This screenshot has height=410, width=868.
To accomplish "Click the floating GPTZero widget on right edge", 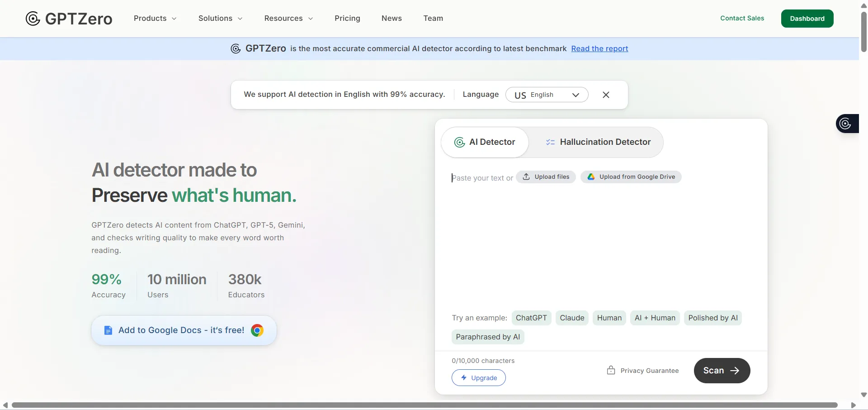I will [846, 124].
